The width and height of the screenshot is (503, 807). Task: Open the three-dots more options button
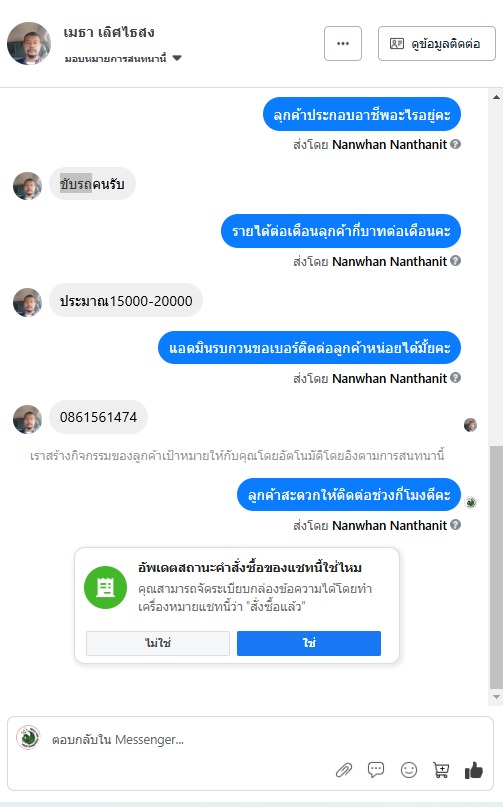(343, 44)
